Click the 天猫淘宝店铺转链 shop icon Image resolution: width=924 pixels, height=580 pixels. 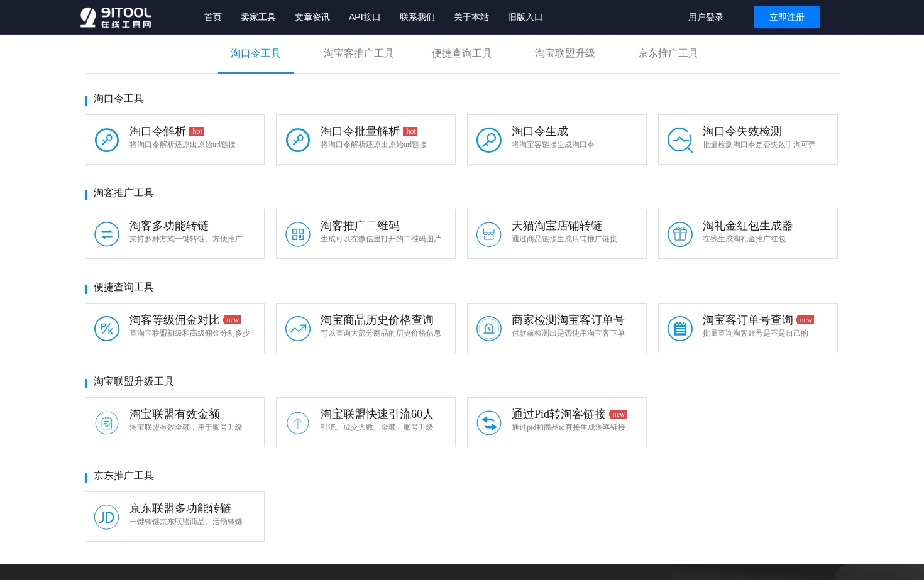pos(489,234)
